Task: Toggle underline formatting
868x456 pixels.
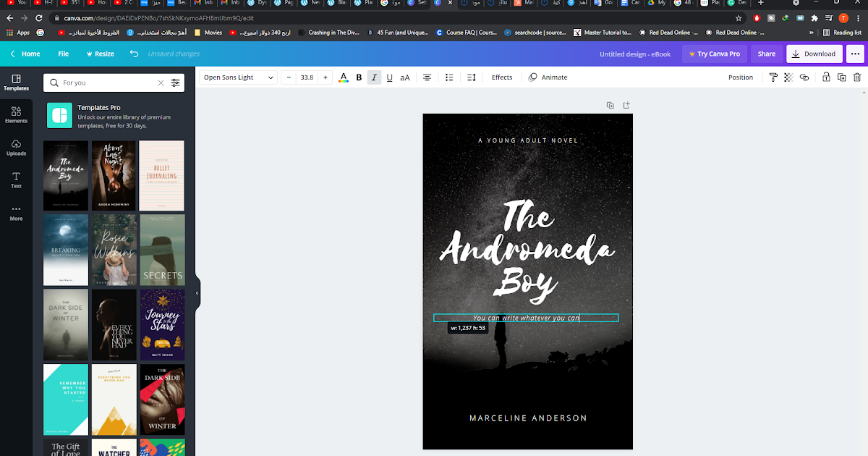Action: point(390,77)
